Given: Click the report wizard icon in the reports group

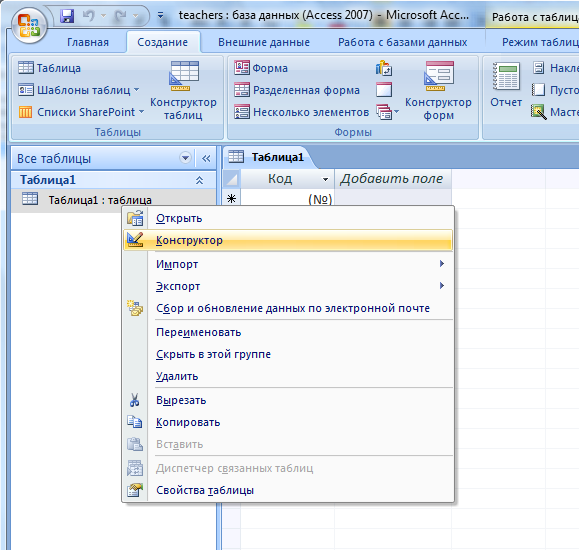Looking at the screenshot, I should pyautogui.click(x=538, y=112).
